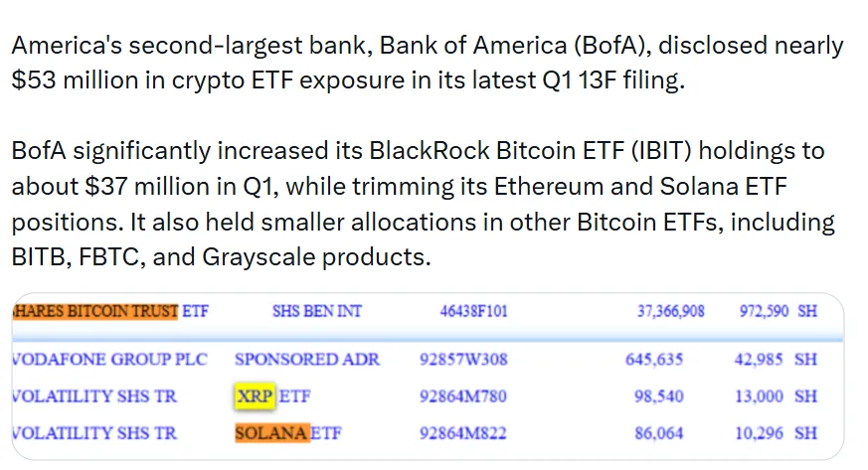Image resolution: width=868 pixels, height=470 pixels.
Task: Click the SPONSORED ADR entry
Action: click(307, 360)
